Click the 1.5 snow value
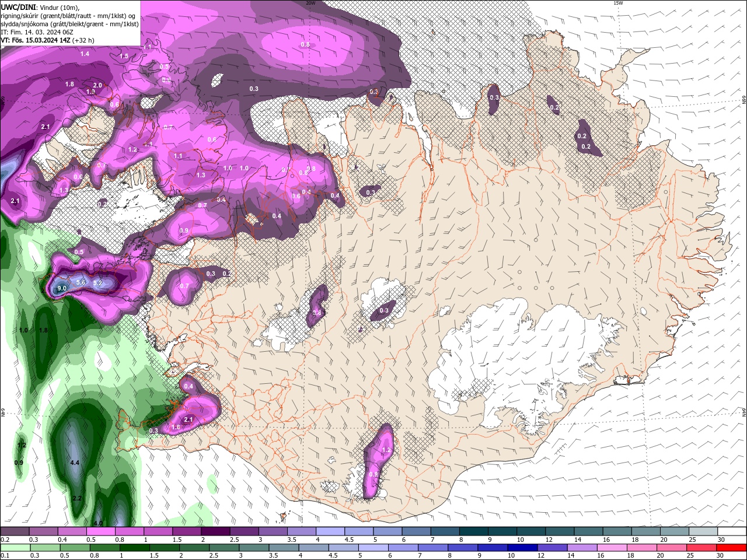Screen dimensions: 747x560 tap(124, 56)
